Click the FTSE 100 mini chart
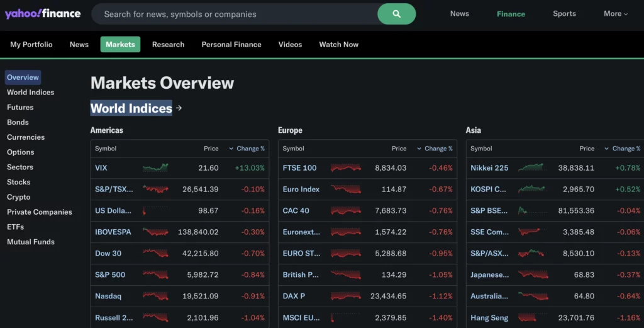Image resolution: width=644 pixels, height=328 pixels. (346, 167)
